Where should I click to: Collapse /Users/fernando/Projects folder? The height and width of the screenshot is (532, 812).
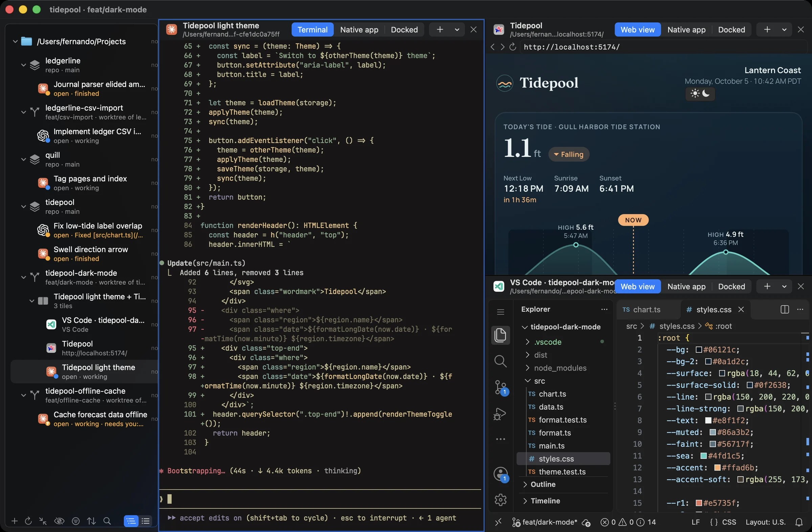point(15,42)
